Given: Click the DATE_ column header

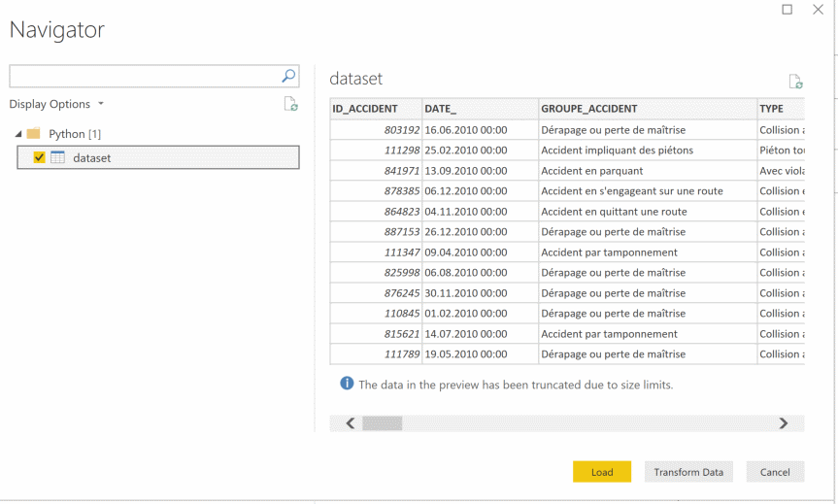Looking at the screenshot, I should (481, 109).
